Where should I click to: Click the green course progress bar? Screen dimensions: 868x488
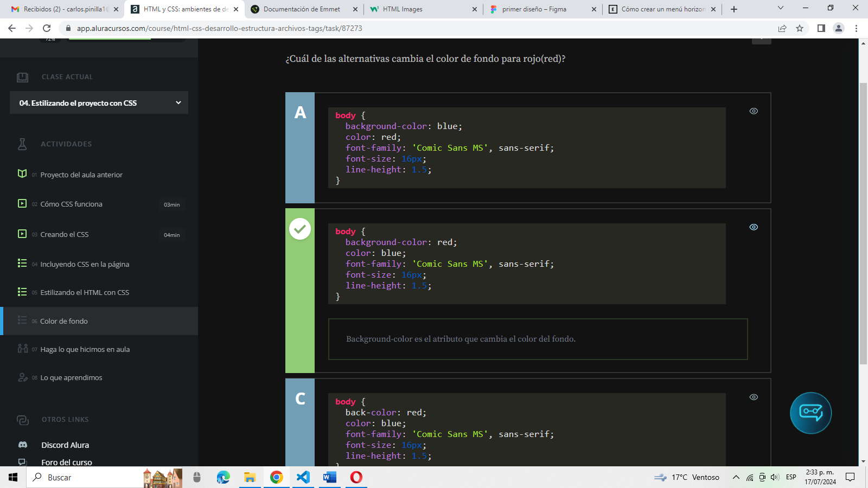click(110, 39)
